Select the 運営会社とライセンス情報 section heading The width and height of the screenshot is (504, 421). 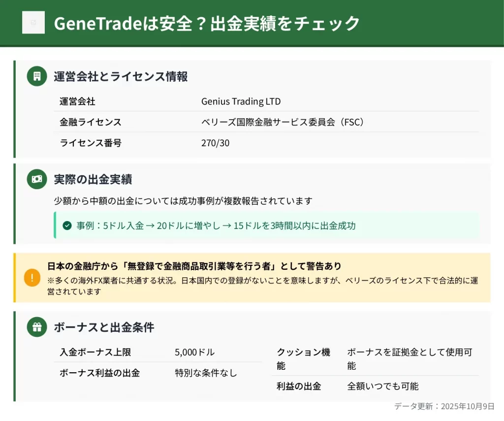121,76
